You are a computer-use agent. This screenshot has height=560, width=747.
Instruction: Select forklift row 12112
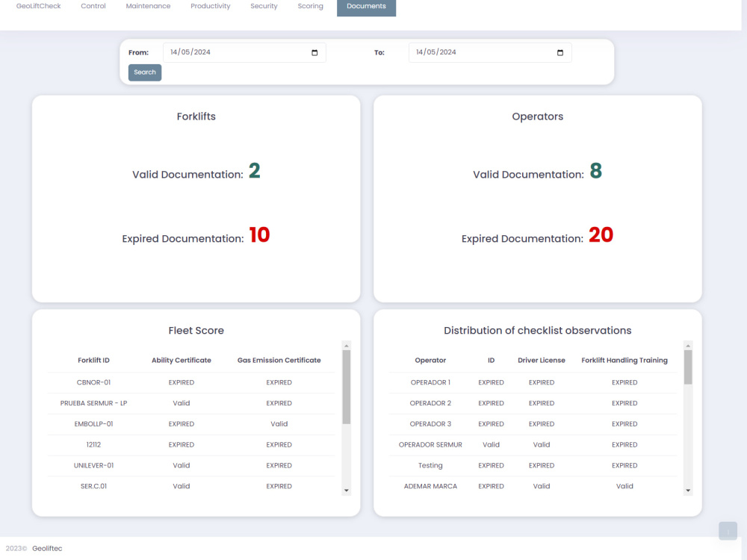(191, 445)
